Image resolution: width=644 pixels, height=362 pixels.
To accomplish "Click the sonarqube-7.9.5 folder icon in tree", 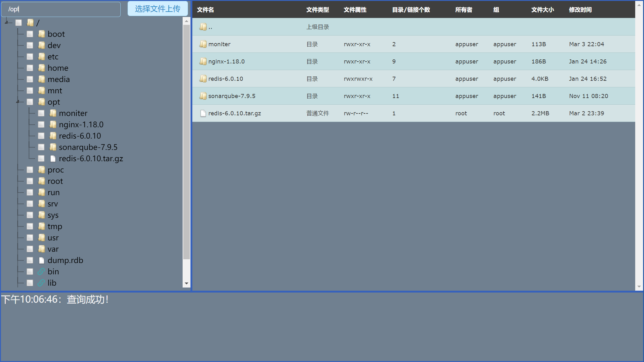I will click(x=53, y=147).
